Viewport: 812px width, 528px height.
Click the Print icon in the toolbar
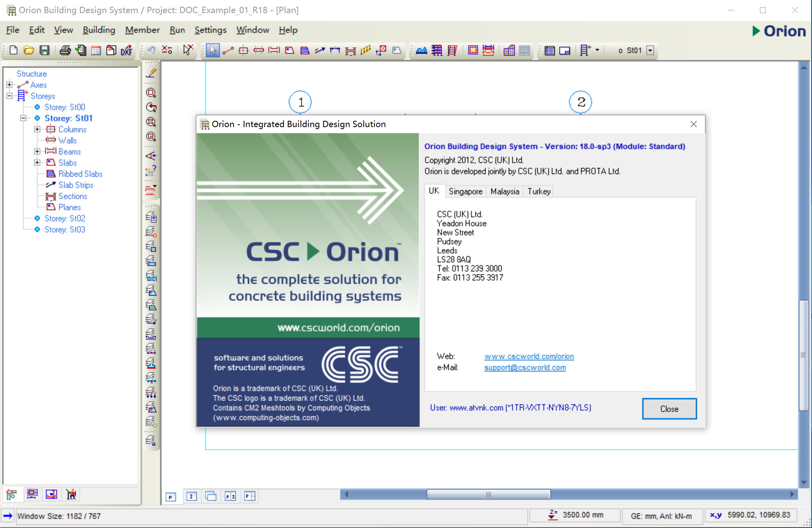click(x=65, y=50)
